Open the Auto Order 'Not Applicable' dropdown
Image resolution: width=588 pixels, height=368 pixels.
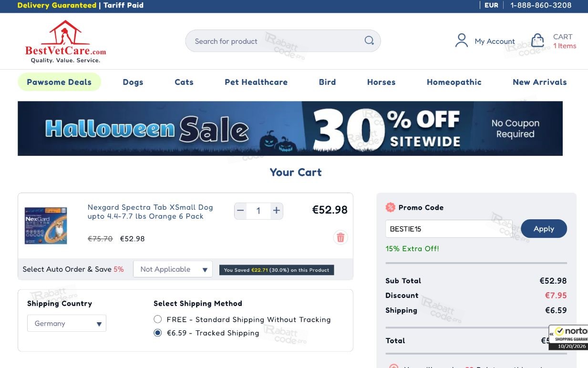(x=173, y=269)
